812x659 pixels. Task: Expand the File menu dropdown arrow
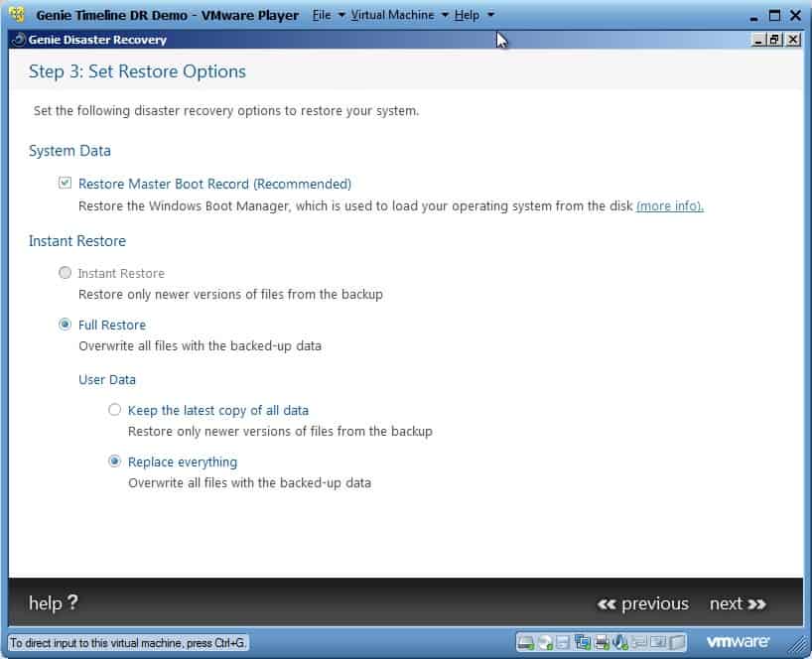click(x=341, y=15)
